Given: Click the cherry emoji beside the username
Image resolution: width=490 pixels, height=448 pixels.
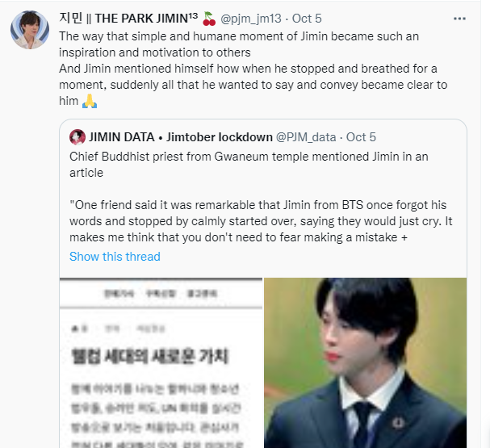Looking at the screenshot, I should tap(209, 19).
